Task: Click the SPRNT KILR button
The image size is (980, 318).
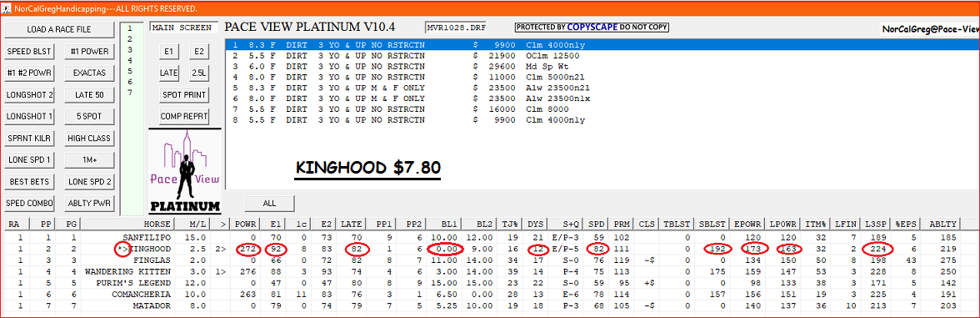Action: click(30, 138)
